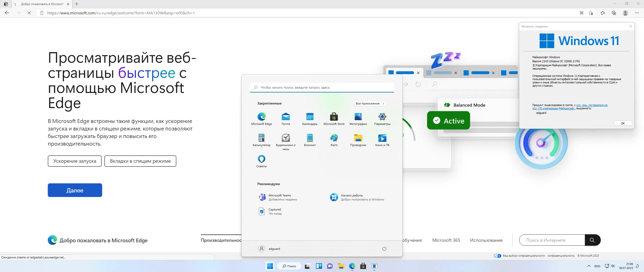
Task: Open Блокнот (Notepad) from pinned apps
Action: coord(310,139)
